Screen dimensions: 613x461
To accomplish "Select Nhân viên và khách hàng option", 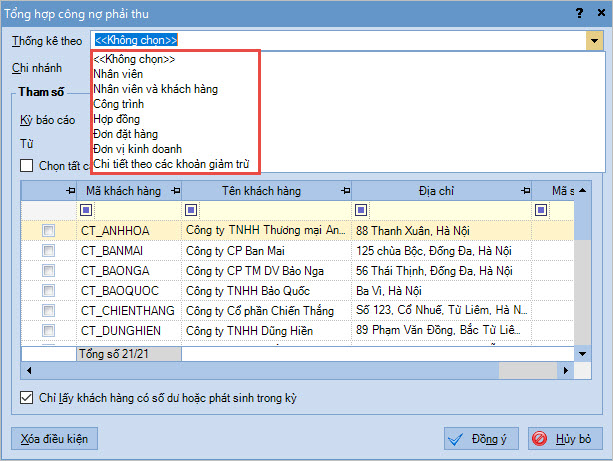I will coord(155,89).
